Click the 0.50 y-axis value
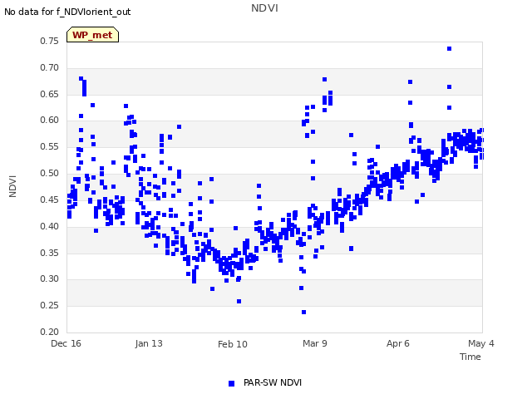 50,173
